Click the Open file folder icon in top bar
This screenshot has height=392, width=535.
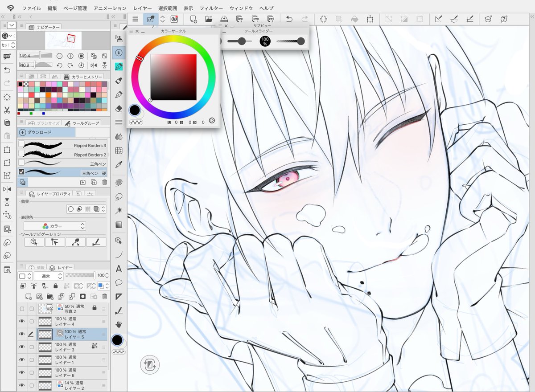pos(208,19)
